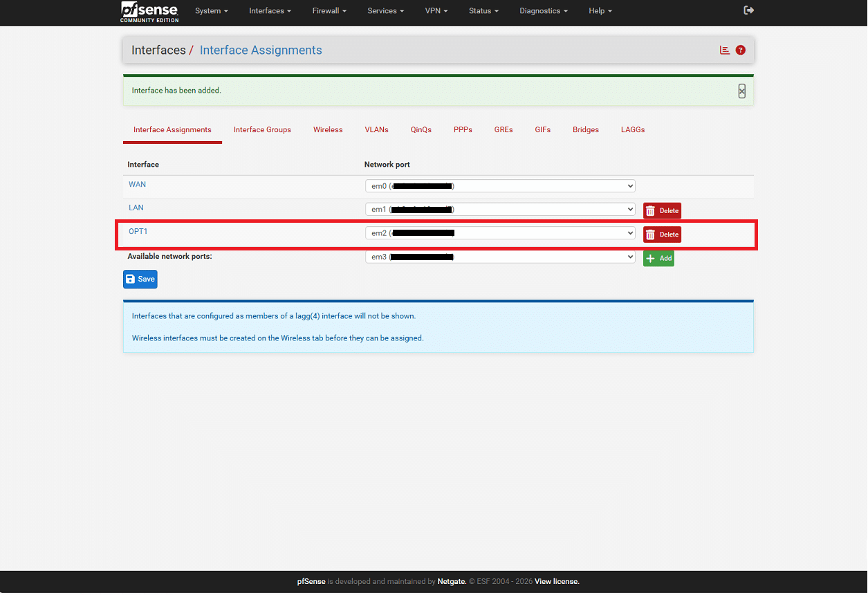Open the OPT1 interface link
Image resolution: width=868 pixels, height=595 pixels.
point(138,231)
